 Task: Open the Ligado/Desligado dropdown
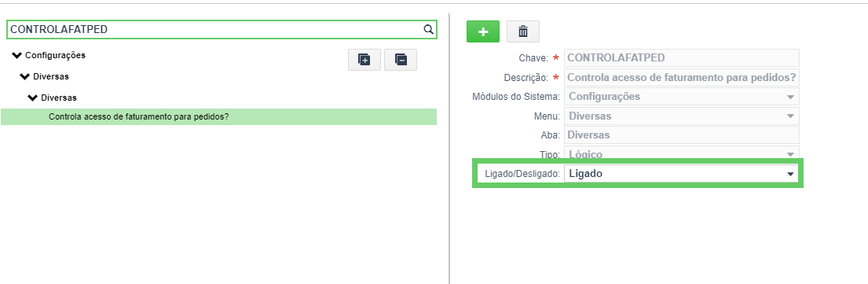(x=682, y=174)
